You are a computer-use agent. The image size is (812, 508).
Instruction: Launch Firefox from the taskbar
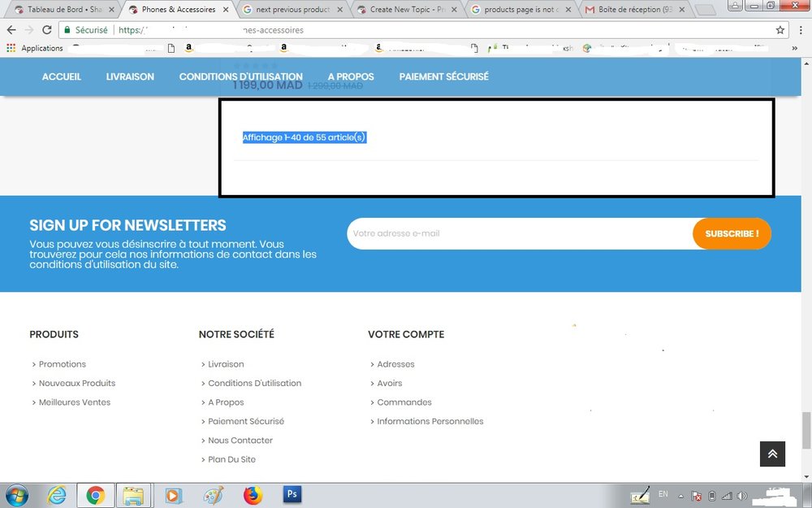253,496
